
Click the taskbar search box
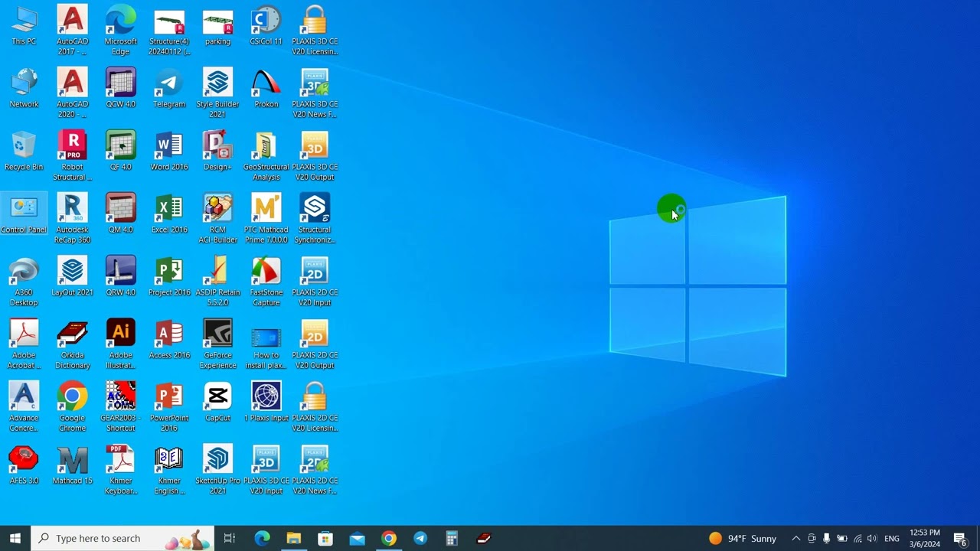[122, 538]
